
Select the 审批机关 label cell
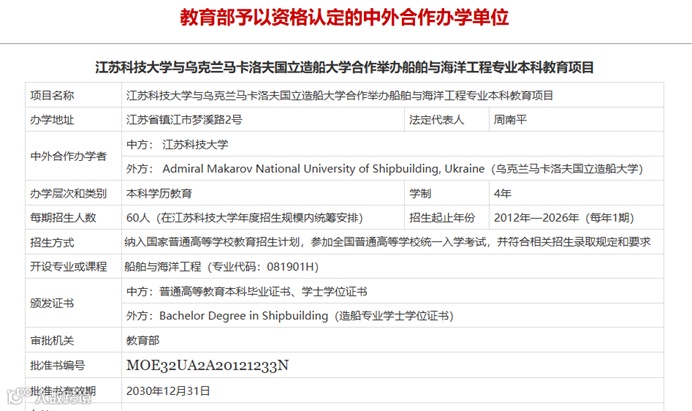[73, 340]
